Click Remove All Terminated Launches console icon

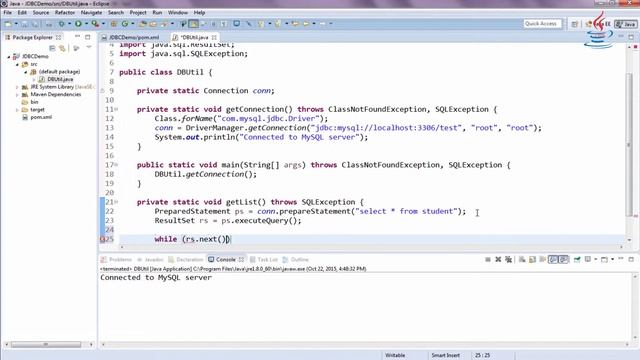tap(508, 260)
